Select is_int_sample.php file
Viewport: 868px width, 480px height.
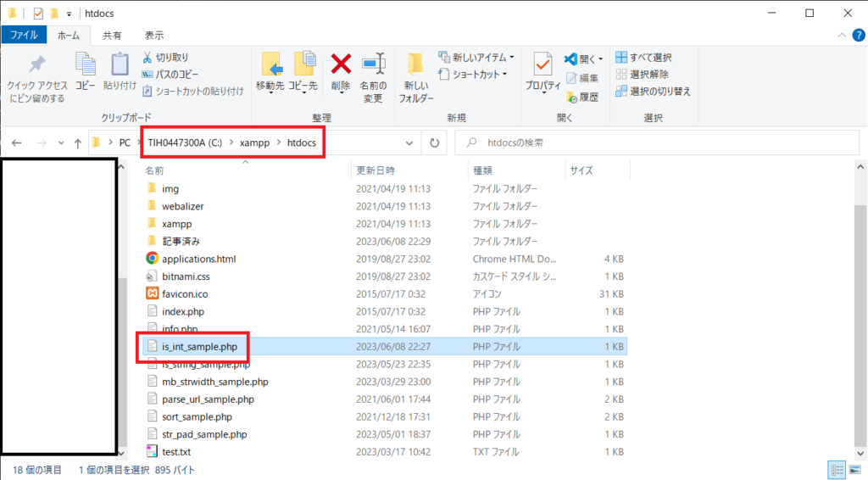(x=385, y=347)
